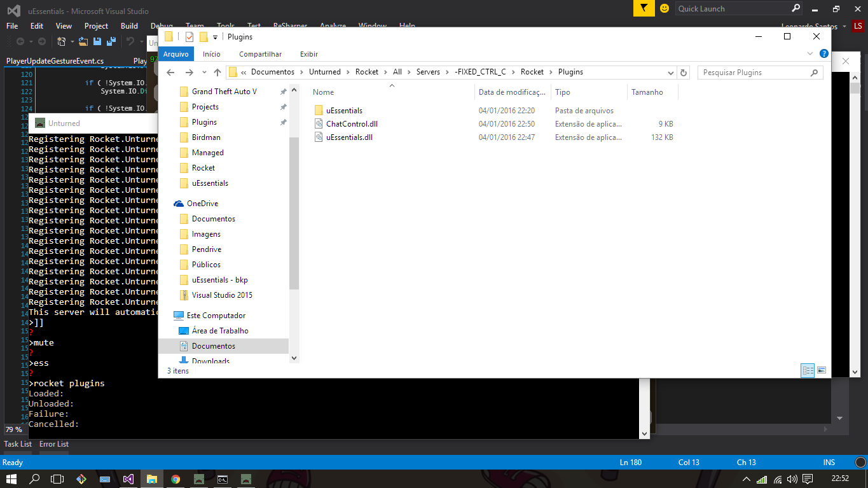The image size is (868, 488).
Task: Open the Edit menu in Visual Studio
Action: click(37, 26)
